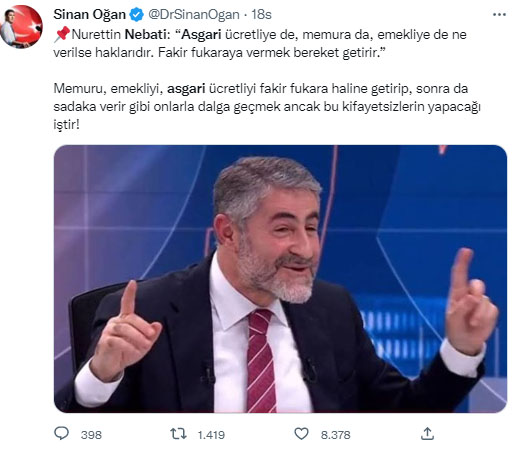Visit the @DrSinanOgan handle link

pos(194,15)
